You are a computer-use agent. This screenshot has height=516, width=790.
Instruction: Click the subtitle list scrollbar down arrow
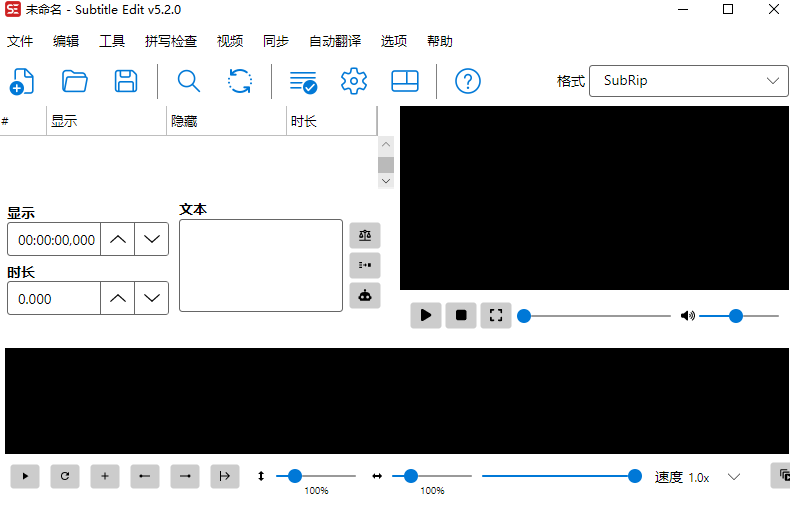tap(386, 181)
